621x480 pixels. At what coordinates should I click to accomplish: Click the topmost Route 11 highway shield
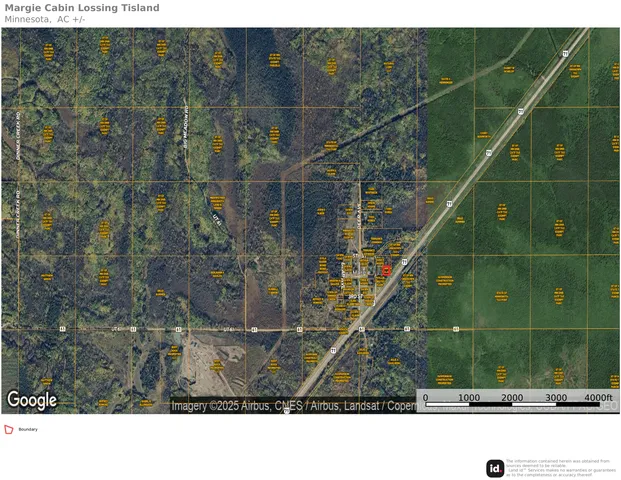564,53
